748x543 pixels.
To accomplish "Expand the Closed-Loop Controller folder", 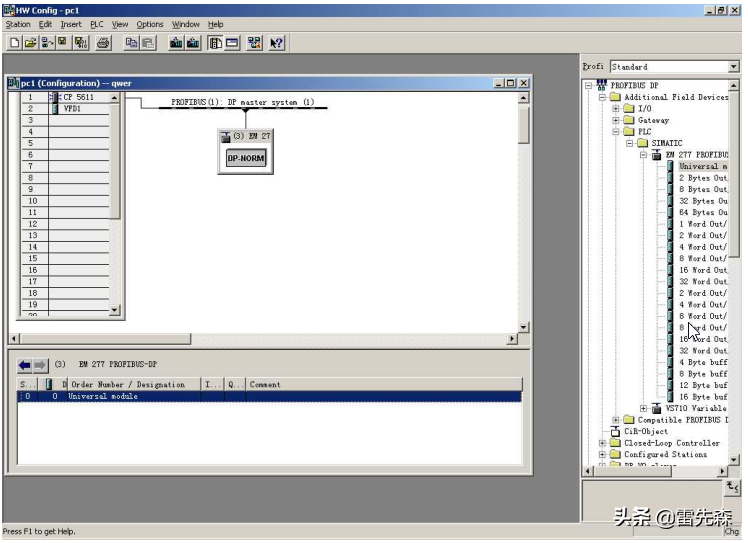I will pyautogui.click(x=603, y=443).
